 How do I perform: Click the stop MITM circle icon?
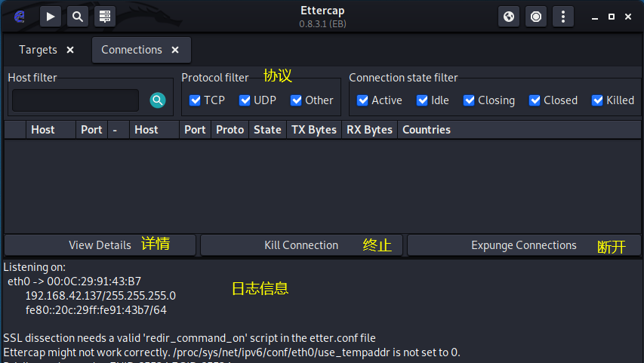pyautogui.click(x=536, y=17)
